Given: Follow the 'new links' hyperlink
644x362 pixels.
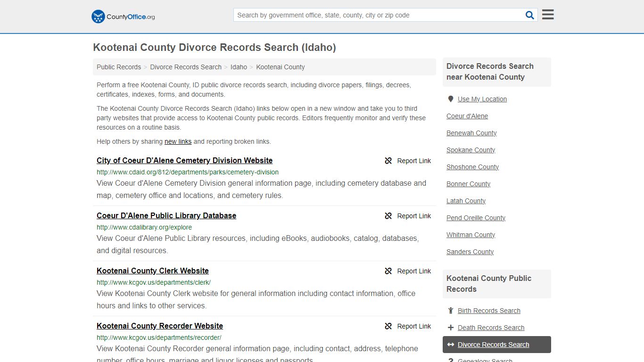Looking at the screenshot, I should point(178,141).
